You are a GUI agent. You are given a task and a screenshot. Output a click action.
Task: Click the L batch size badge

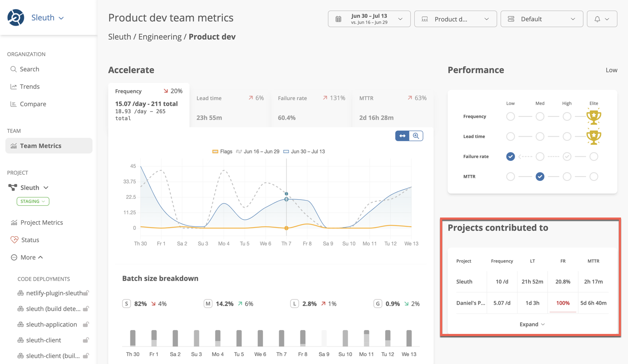pos(294,303)
